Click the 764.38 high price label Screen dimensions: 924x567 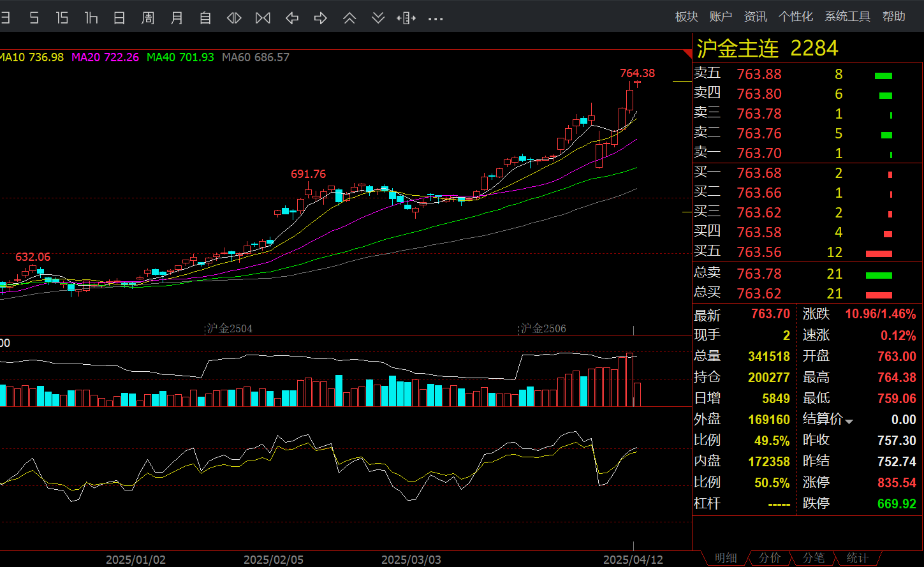(x=637, y=73)
